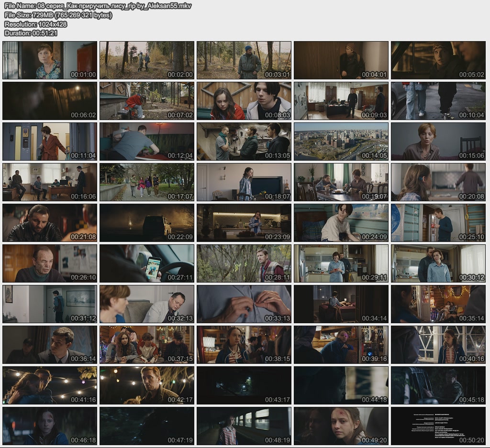The height and width of the screenshot is (448, 490).
Task: Click the girl and boy thumbnail at 00:08:03
Action: tap(244, 101)
